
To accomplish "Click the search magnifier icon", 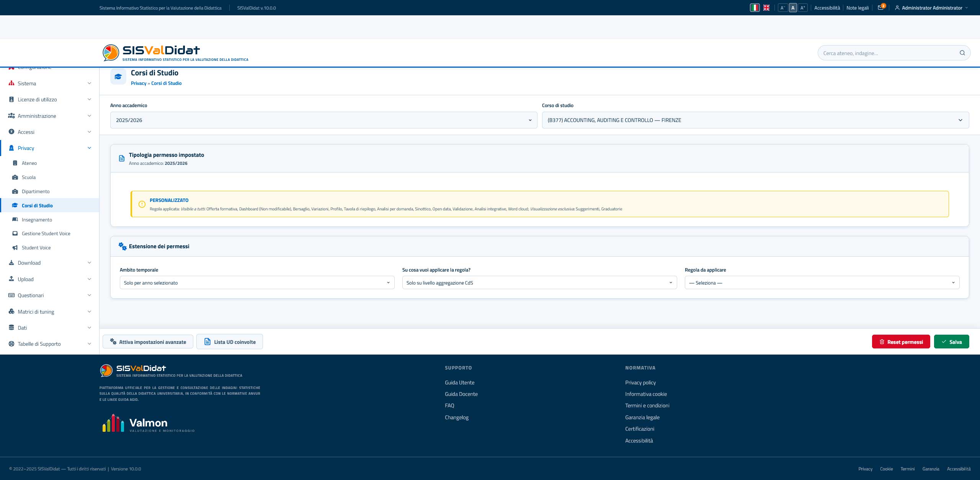I will (962, 53).
